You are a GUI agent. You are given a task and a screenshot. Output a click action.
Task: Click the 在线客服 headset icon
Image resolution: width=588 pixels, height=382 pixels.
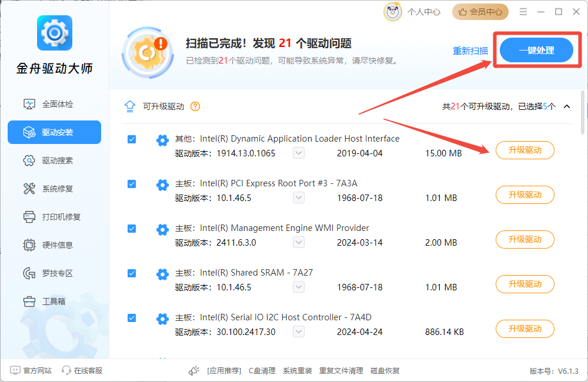point(66,370)
